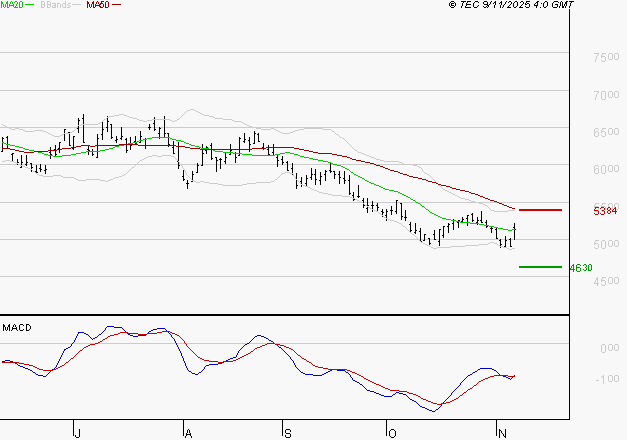Click the MACD 000 axis label
The image size is (627, 440).
[x=609, y=348]
